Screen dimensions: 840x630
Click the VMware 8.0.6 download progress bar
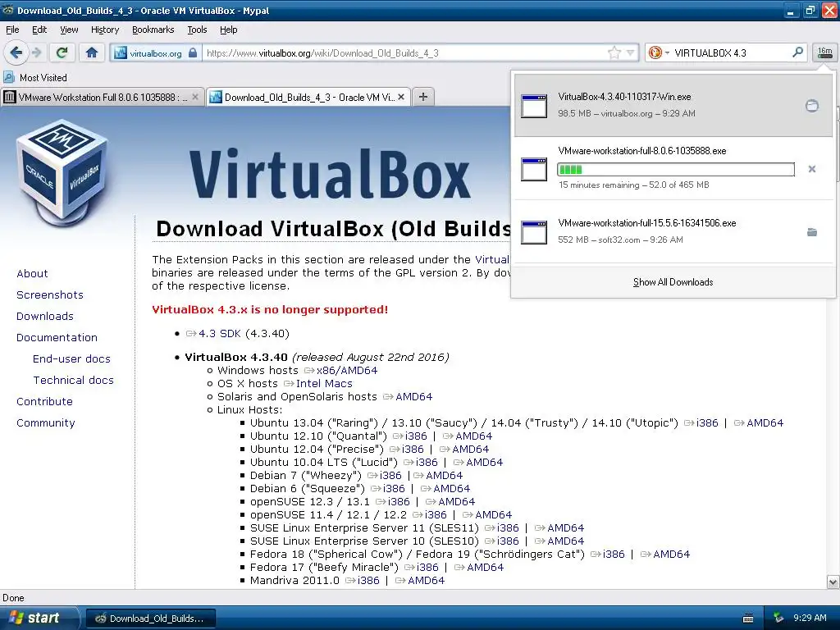pyautogui.click(x=676, y=169)
